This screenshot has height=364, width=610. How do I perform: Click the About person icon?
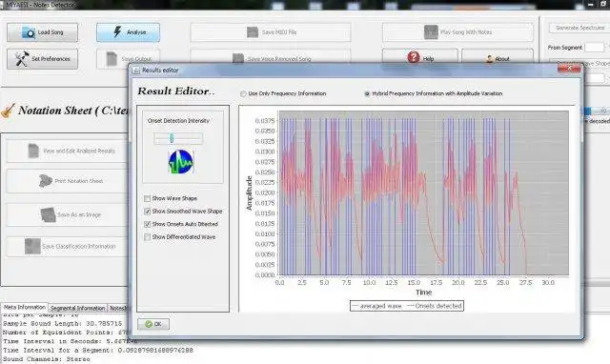click(x=489, y=59)
